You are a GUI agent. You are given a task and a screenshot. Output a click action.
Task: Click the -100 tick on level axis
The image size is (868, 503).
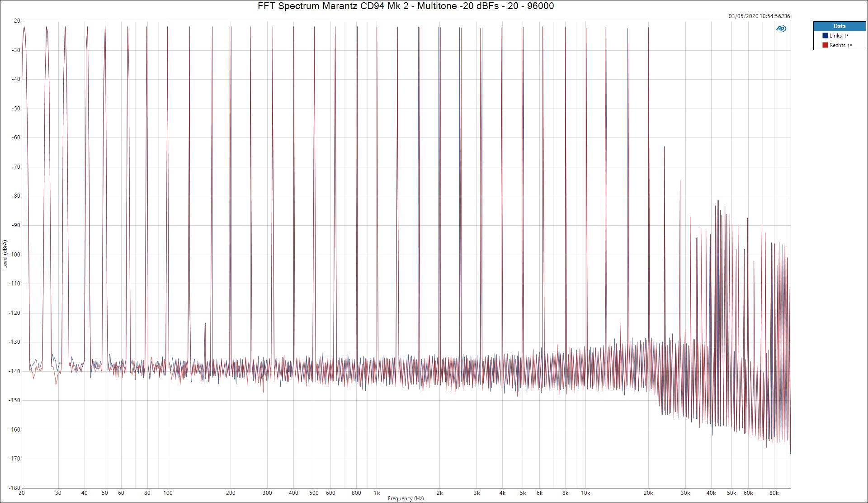point(14,255)
